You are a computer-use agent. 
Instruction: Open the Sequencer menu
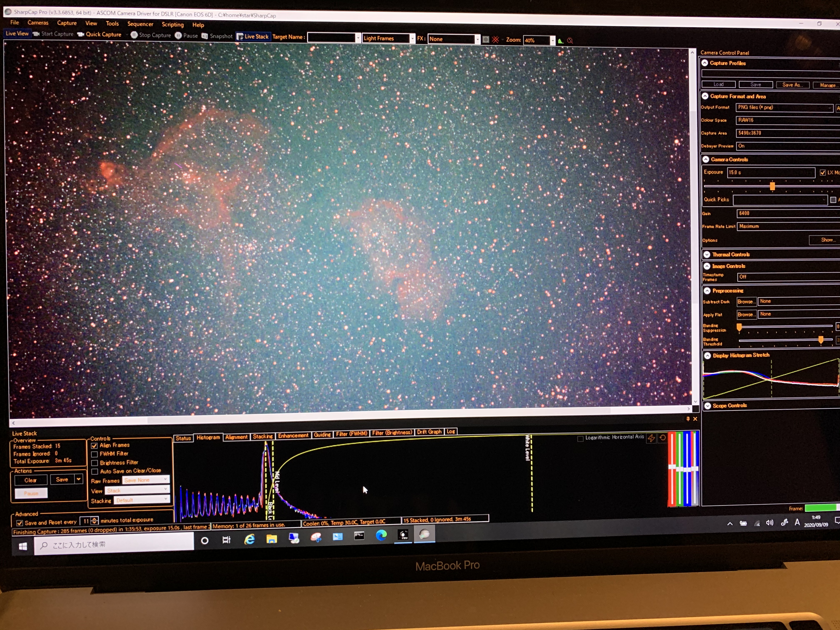[x=140, y=24]
